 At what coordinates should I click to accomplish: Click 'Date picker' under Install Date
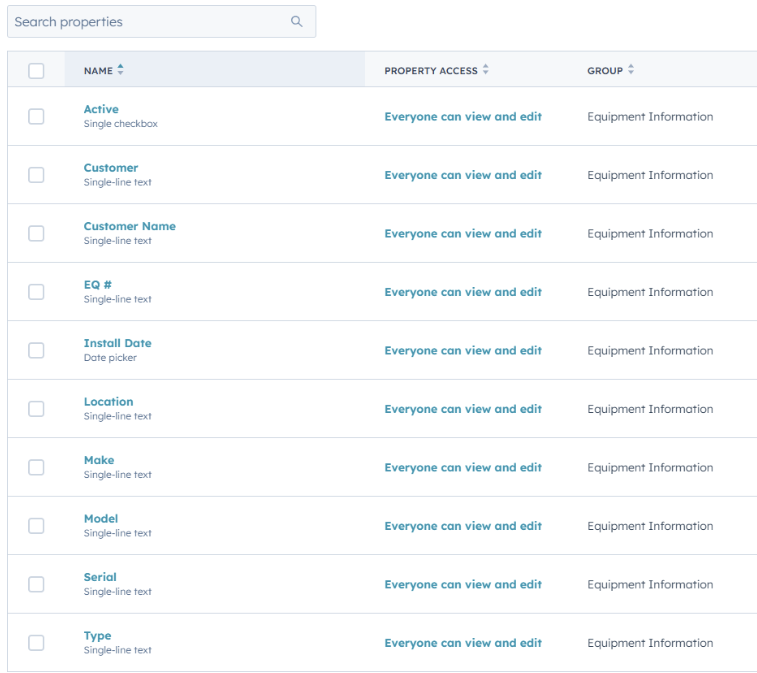pos(110,358)
